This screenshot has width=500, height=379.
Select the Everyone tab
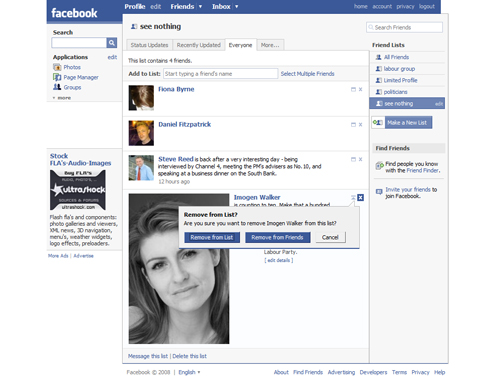240,45
